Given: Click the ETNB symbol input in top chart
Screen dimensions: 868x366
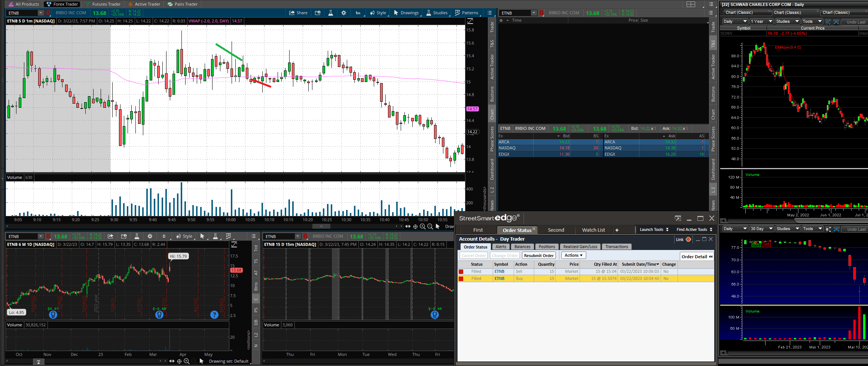Looking at the screenshot, I should click(x=22, y=13).
